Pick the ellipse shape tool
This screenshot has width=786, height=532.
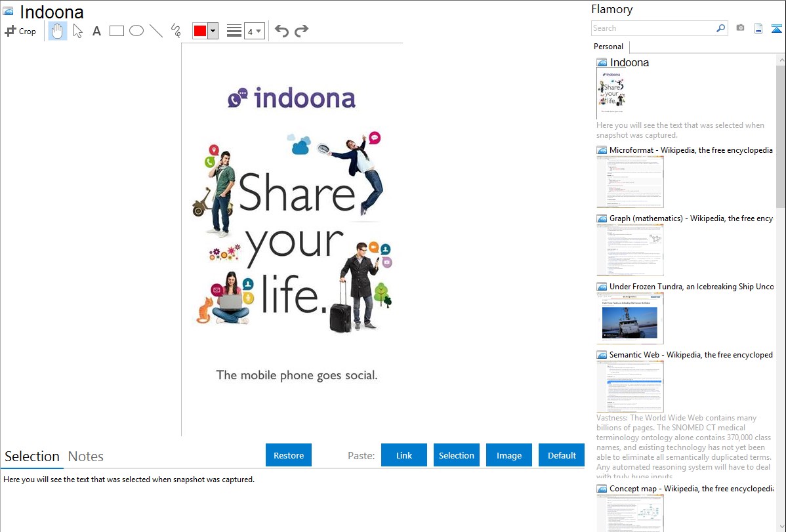[136, 31]
